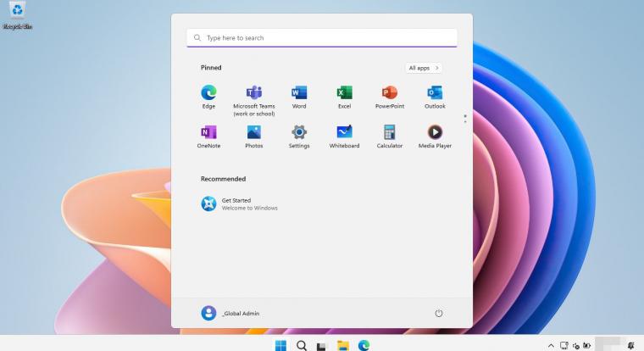Check the battery tray icon

(587, 346)
